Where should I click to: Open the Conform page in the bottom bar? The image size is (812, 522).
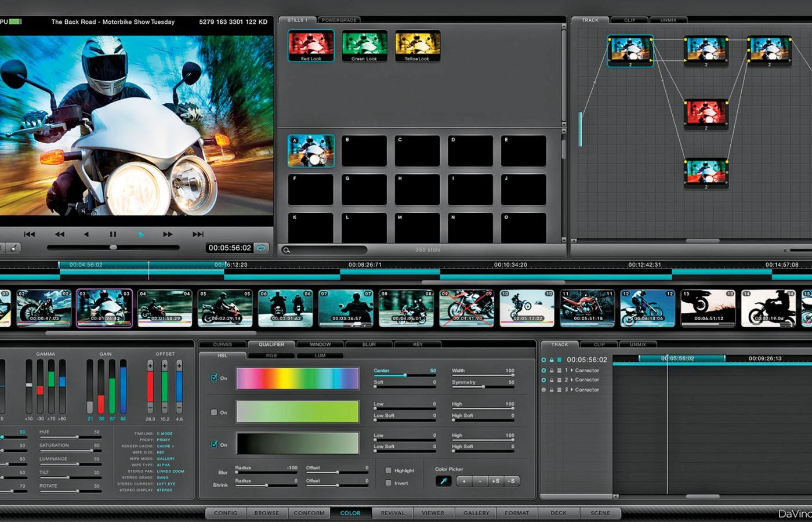click(309, 513)
